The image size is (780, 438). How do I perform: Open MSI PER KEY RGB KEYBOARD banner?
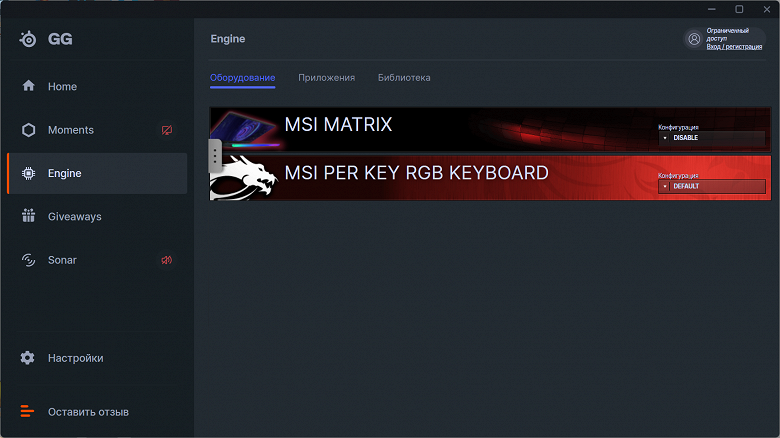[x=490, y=178]
